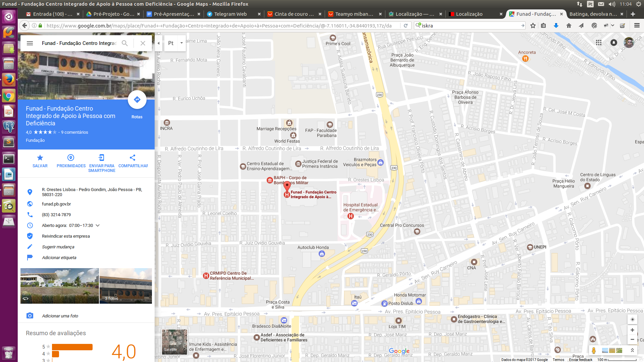Viewport: 644px width, 362px height.
Task: Expand the Aberto agora hours chevron
Action: tap(97, 225)
